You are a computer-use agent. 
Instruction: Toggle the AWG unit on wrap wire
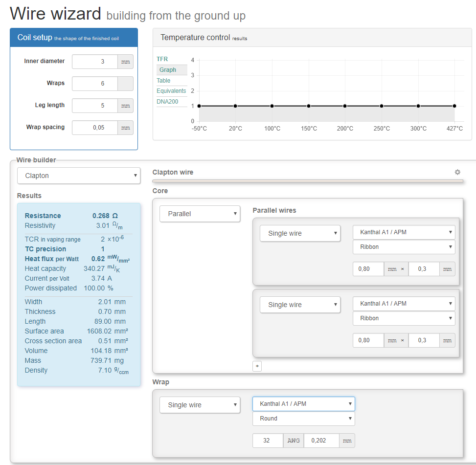pyautogui.click(x=293, y=441)
